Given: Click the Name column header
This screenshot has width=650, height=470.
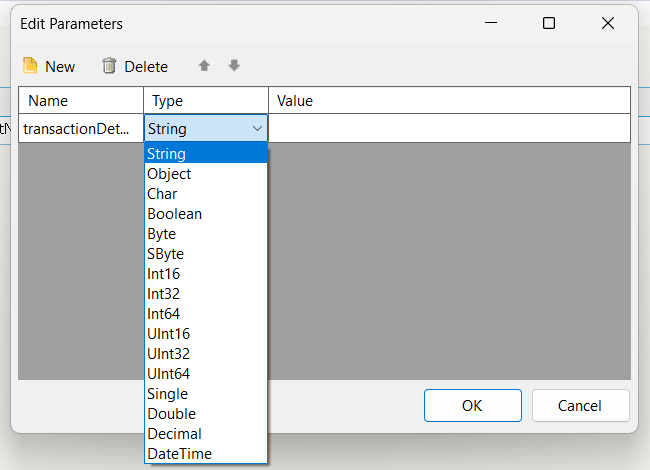Looking at the screenshot, I should 81,100.
